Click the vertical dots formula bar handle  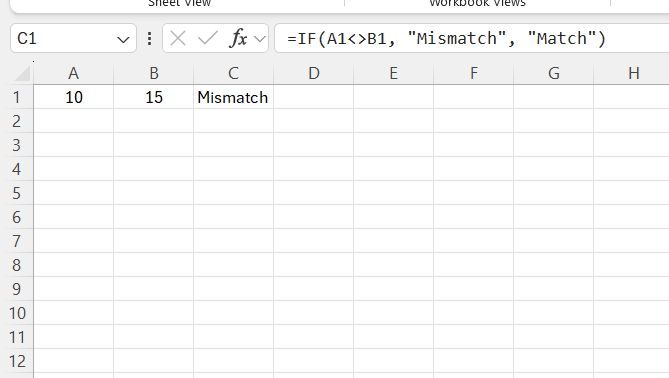[149, 38]
